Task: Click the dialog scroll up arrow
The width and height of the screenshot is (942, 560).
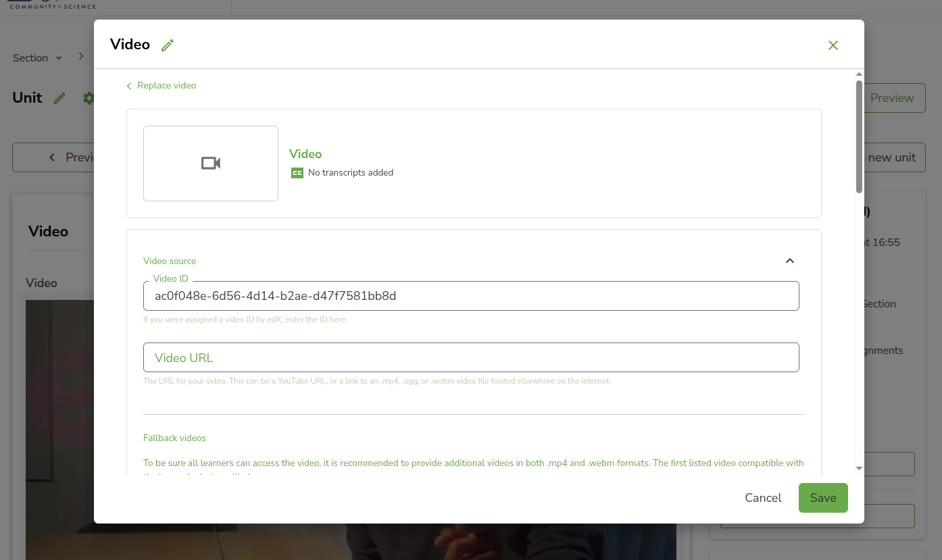Action: [859, 74]
